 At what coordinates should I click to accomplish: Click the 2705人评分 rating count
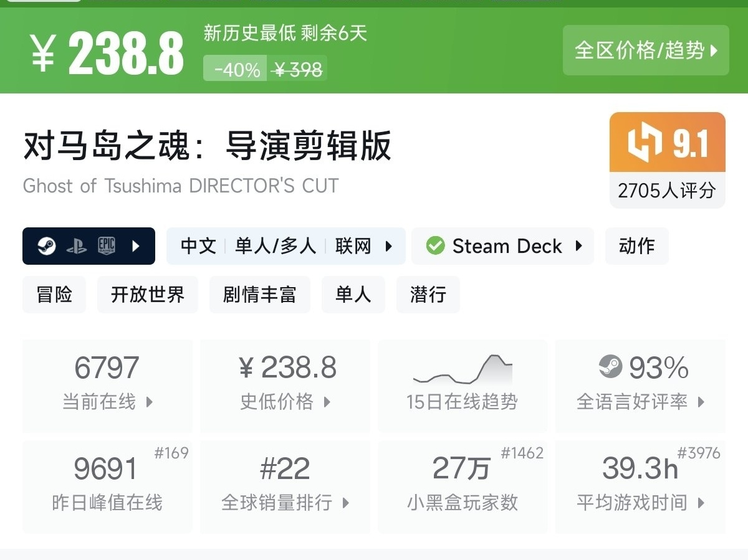coord(667,191)
